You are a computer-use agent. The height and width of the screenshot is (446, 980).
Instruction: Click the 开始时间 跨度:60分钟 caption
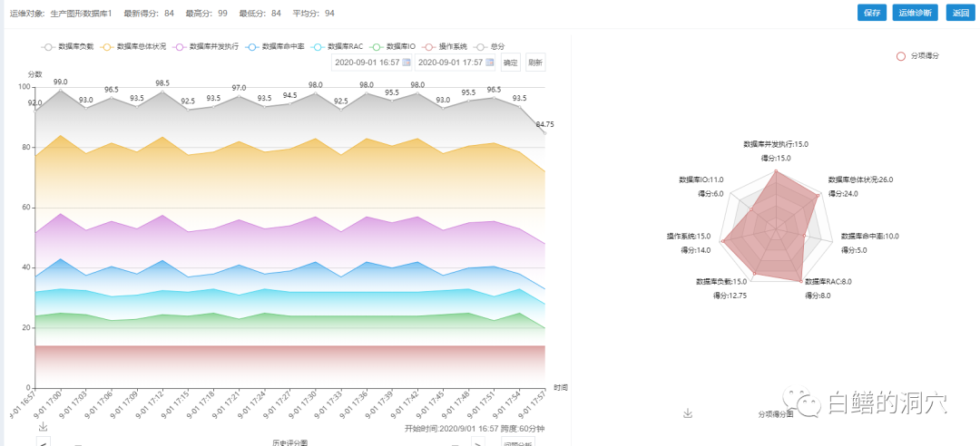[475, 429]
